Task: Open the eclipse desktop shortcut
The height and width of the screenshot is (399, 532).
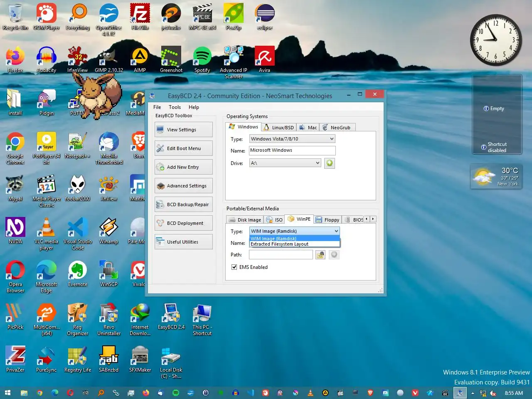Action: [x=265, y=17]
